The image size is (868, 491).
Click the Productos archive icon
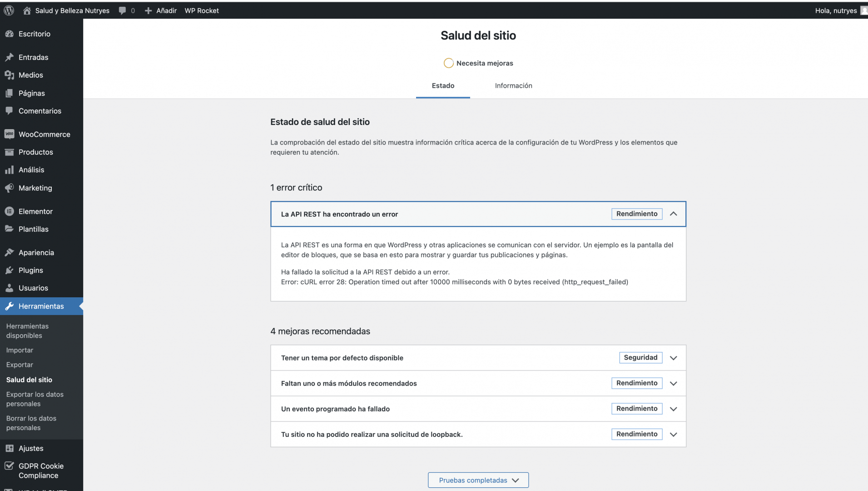pos(9,152)
